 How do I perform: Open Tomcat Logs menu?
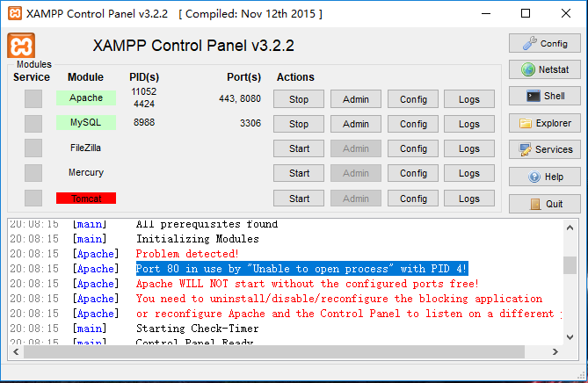469,199
